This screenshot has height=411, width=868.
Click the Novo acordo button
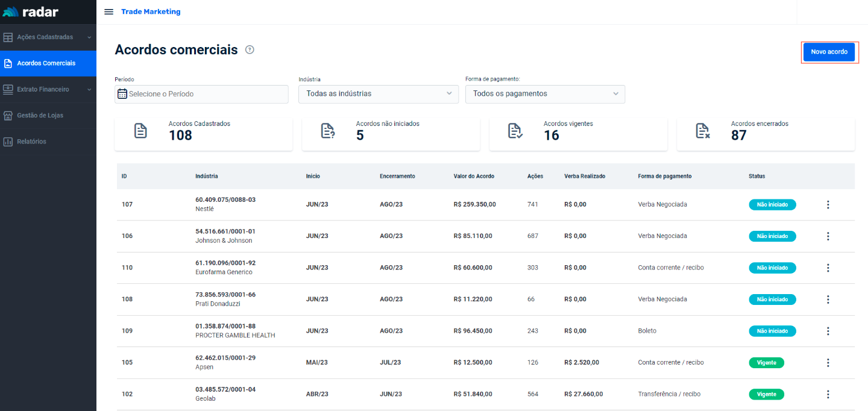[829, 52]
